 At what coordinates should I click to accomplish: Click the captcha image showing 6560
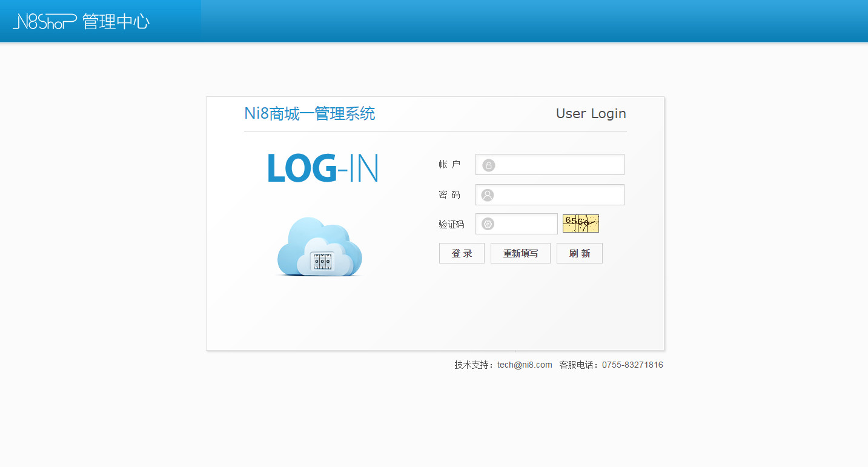pos(580,224)
